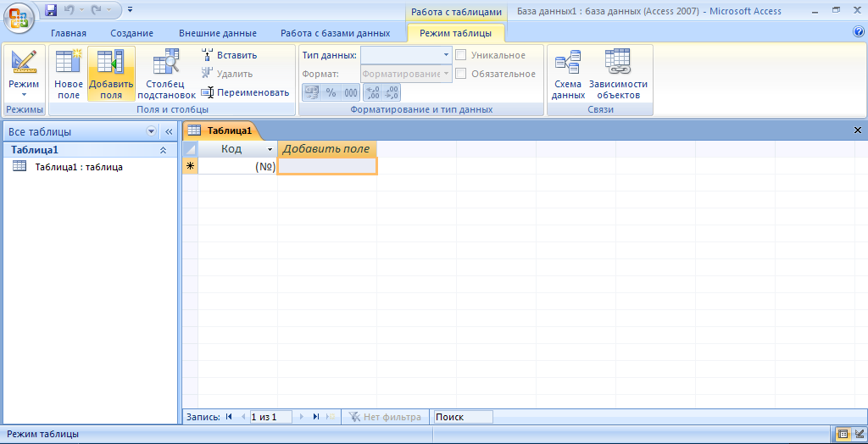Open the Создание ribbon tab

click(131, 33)
